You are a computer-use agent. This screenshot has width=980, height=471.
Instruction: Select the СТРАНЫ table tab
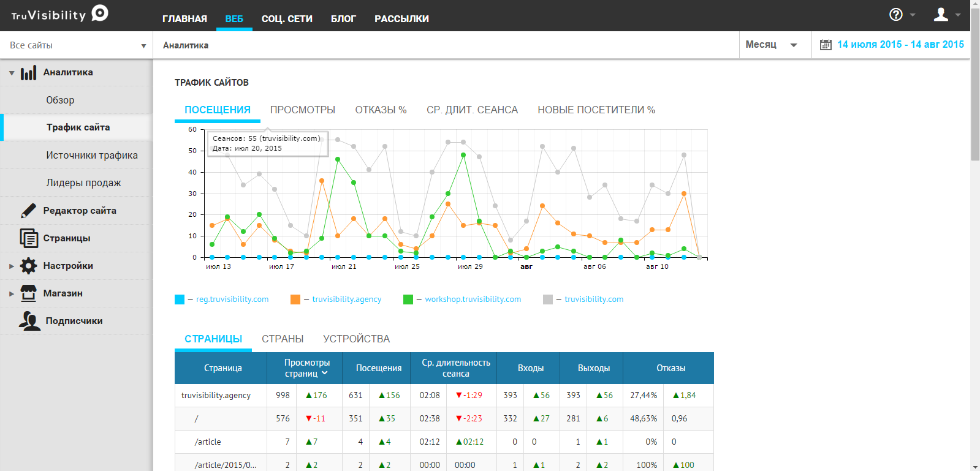(283, 339)
